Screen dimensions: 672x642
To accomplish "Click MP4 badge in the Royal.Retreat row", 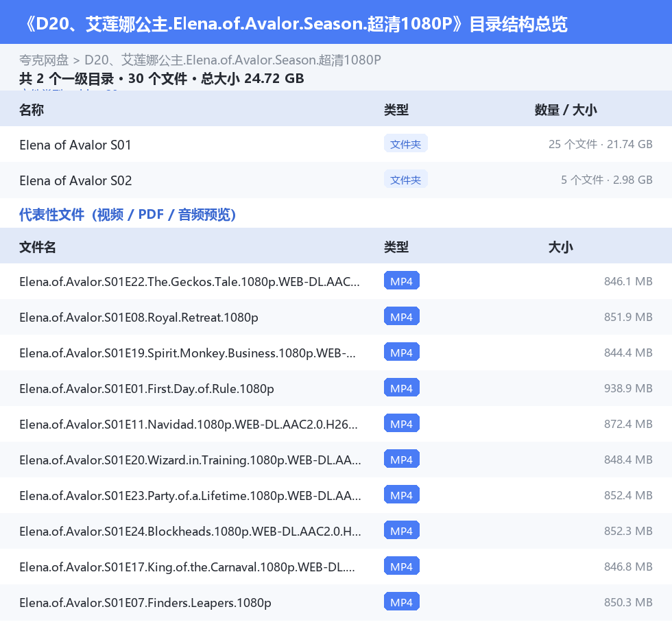I will tap(402, 316).
